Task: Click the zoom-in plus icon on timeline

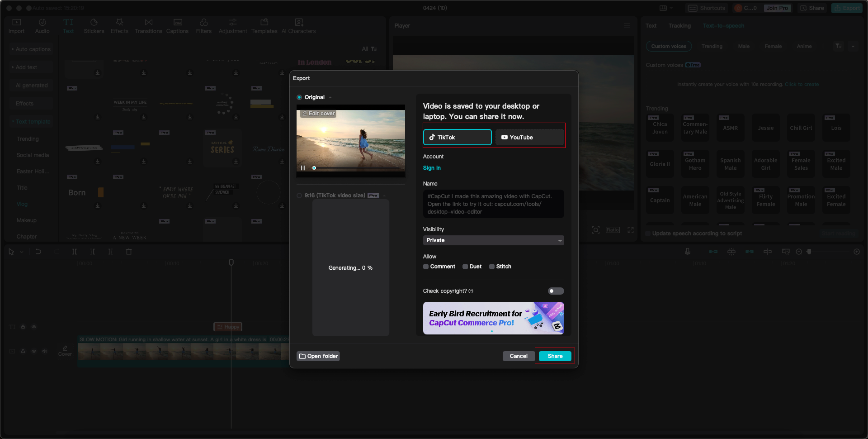Action: tap(857, 252)
